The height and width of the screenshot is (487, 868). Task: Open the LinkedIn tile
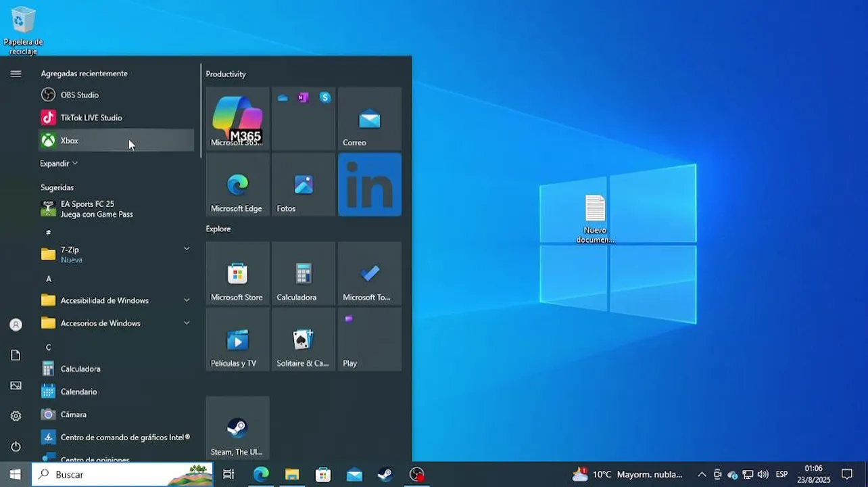click(x=370, y=185)
